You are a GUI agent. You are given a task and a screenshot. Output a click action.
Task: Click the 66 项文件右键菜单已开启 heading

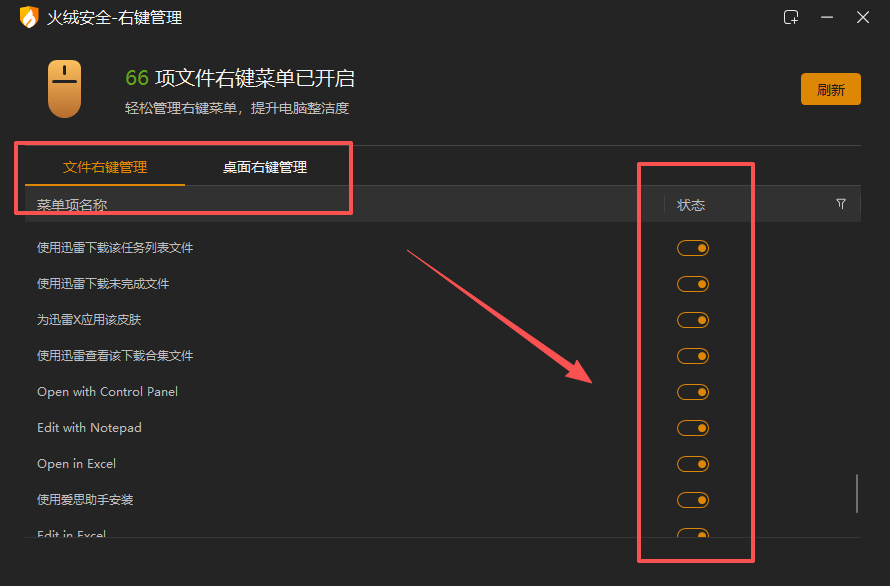click(240, 78)
